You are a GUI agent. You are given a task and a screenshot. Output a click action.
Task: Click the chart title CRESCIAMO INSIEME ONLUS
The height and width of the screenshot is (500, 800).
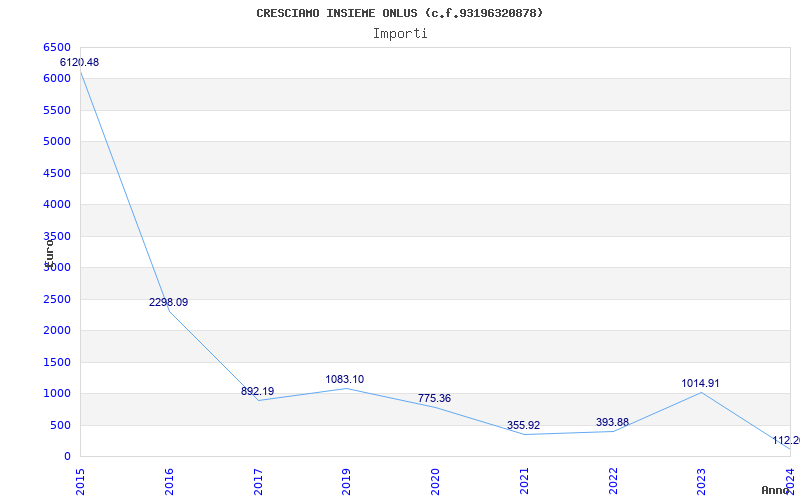click(399, 13)
